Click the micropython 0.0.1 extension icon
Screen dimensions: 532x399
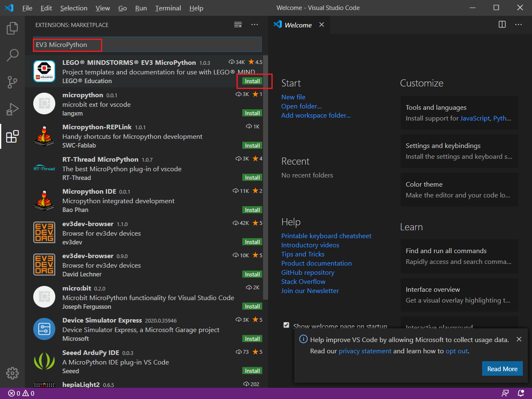(x=44, y=104)
